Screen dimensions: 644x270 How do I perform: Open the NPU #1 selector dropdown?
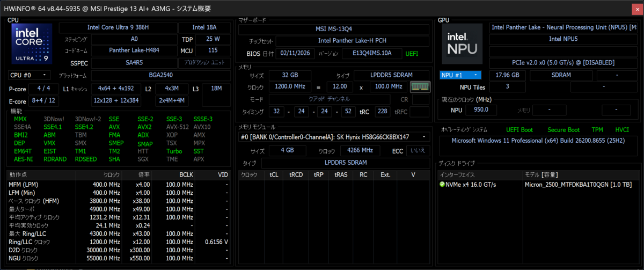click(x=460, y=75)
